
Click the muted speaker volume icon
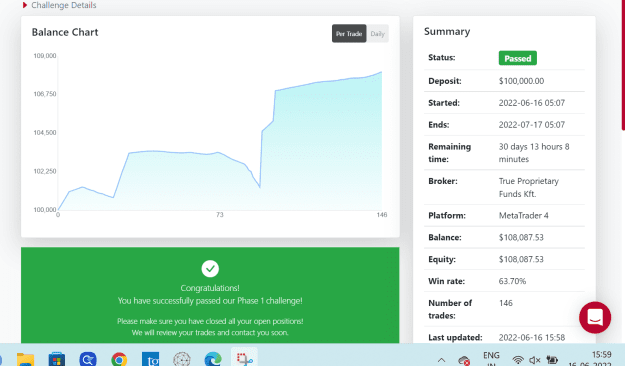click(x=535, y=360)
